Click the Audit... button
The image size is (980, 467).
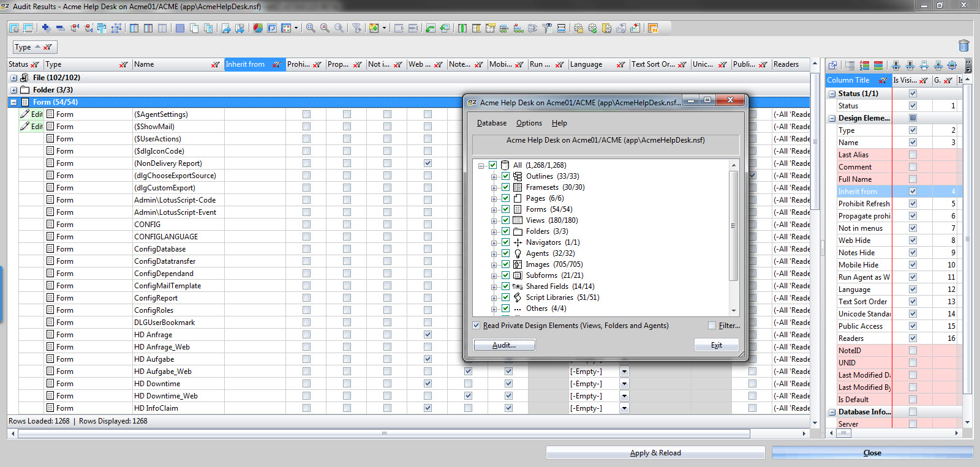pos(504,345)
